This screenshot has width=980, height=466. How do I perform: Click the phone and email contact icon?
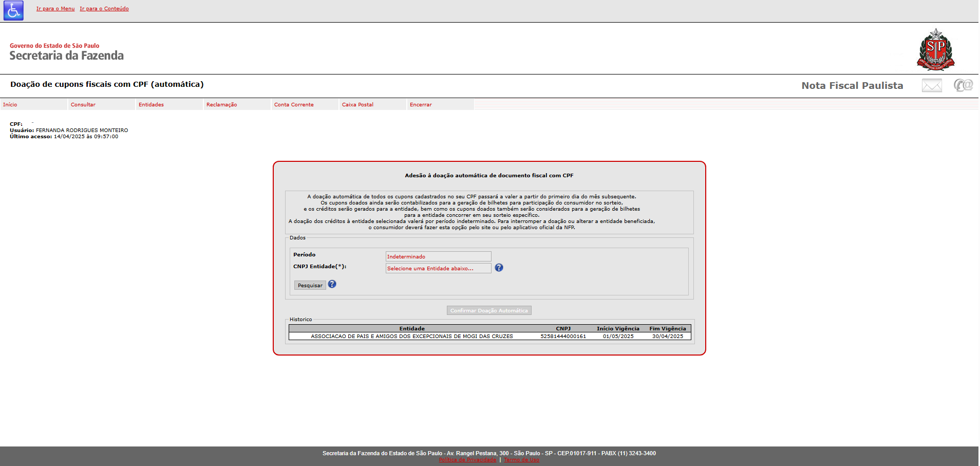[x=963, y=85]
